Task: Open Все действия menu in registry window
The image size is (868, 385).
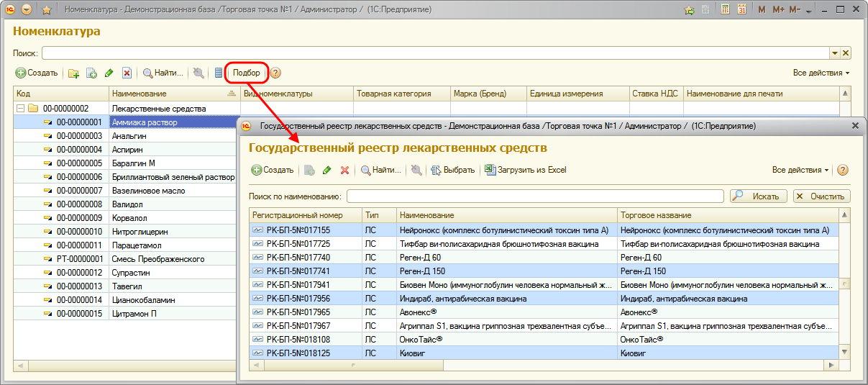Action: [800, 170]
